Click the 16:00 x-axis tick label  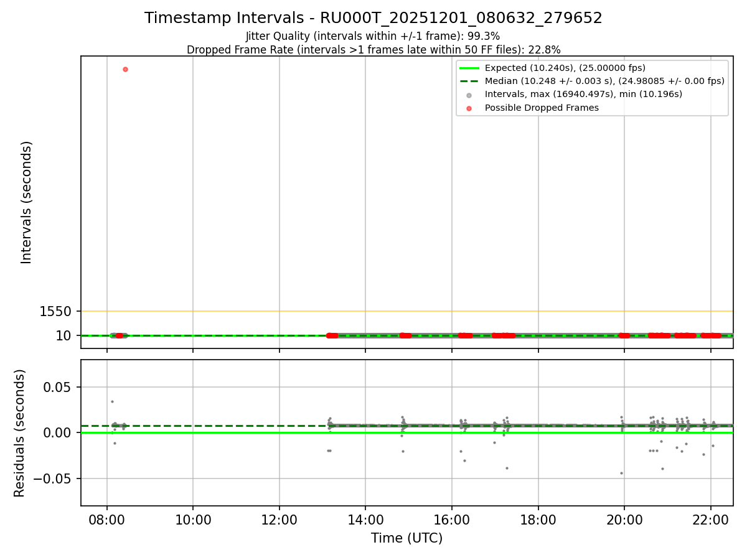452,519
